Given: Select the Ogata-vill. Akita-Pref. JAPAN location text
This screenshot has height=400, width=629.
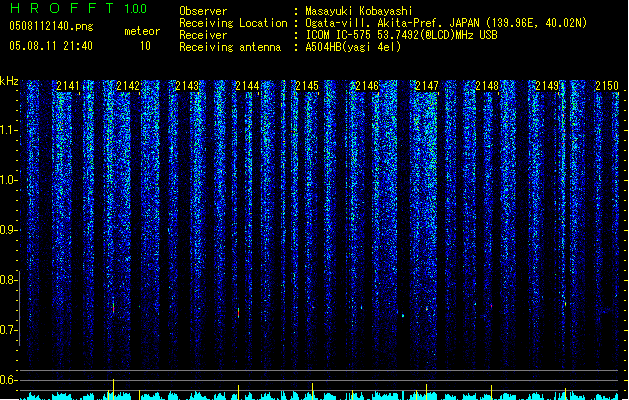Looking at the screenshot, I should [x=446, y=23].
